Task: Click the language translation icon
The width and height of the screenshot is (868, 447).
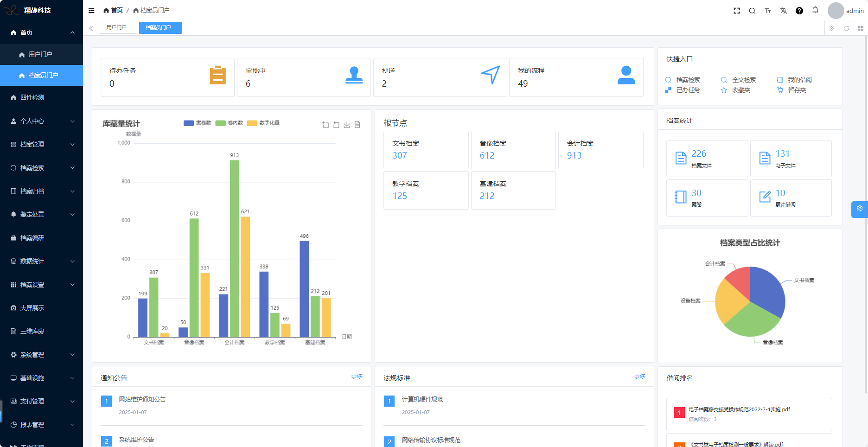Action: [x=784, y=11]
